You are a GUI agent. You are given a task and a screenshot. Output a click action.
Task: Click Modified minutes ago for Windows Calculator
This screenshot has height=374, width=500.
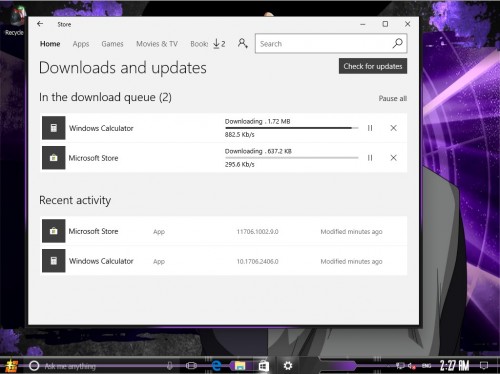[x=351, y=262]
